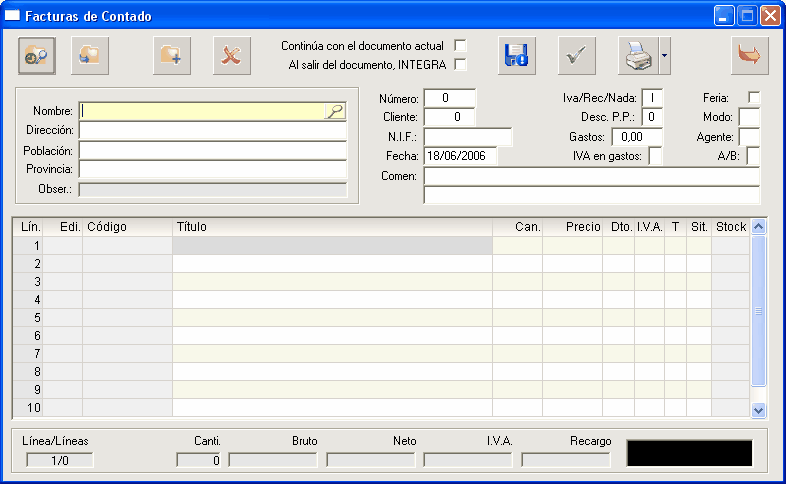Viewport: 786px width, 484px height.
Task: Click the orange exit arrow icon
Action: point(749,56)
